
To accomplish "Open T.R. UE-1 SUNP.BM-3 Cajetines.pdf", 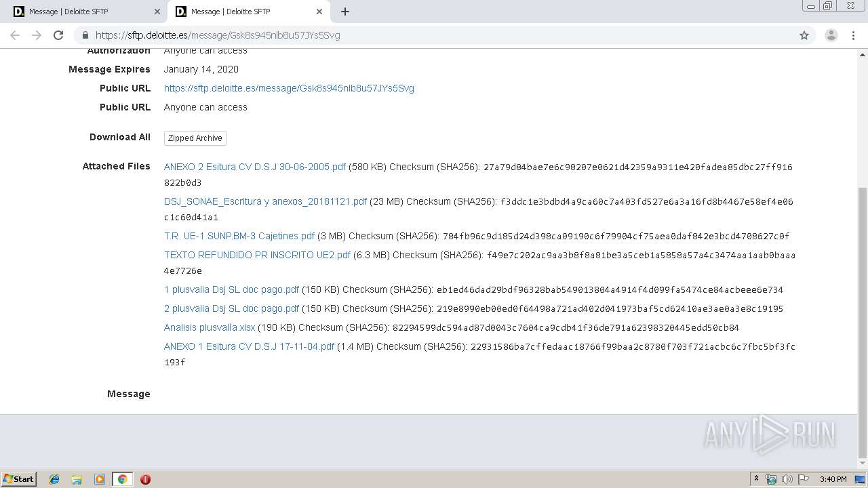I will 239,236.
